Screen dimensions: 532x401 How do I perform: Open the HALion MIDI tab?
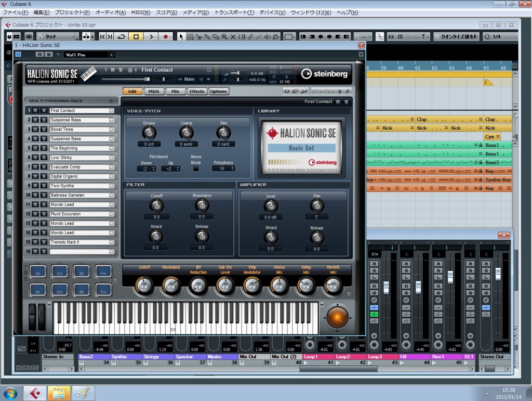tap(154, 92)
